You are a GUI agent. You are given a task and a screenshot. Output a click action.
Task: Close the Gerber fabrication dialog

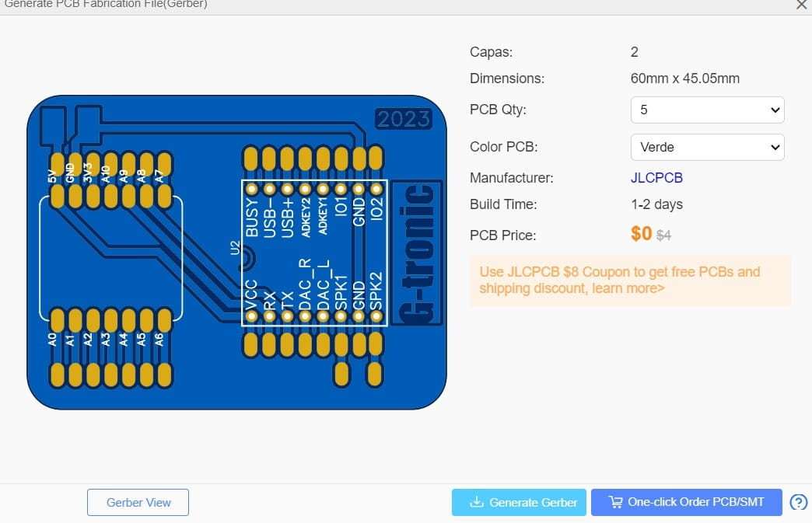point(801,5)
